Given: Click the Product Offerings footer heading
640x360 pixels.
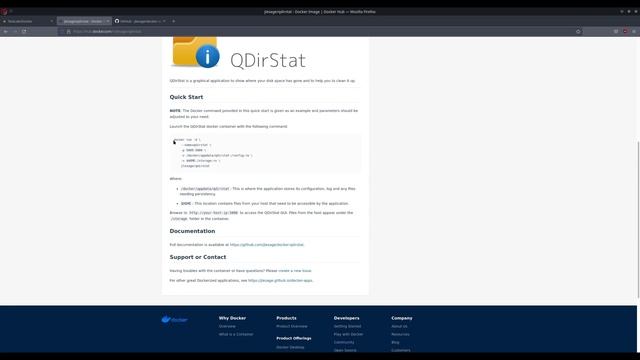Looking at the screenshot, I should (x=294, y=338).
